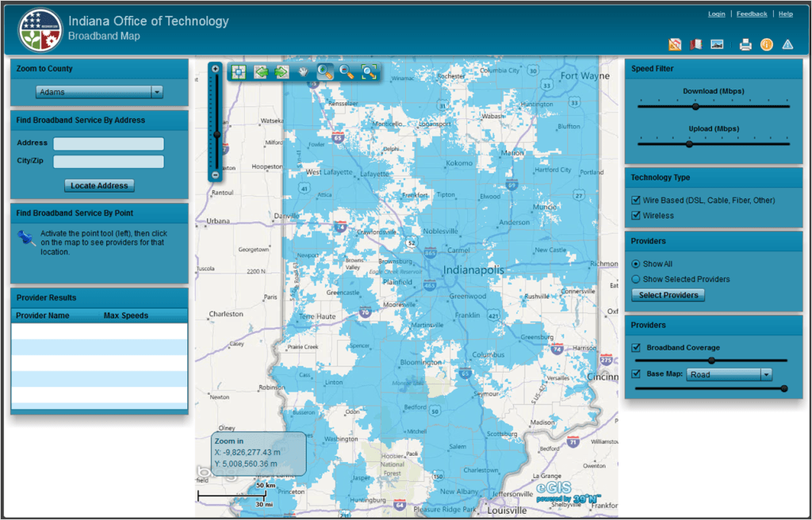Click into the Address input field
This screenshot has height=520, width=812.
[109, 143]
